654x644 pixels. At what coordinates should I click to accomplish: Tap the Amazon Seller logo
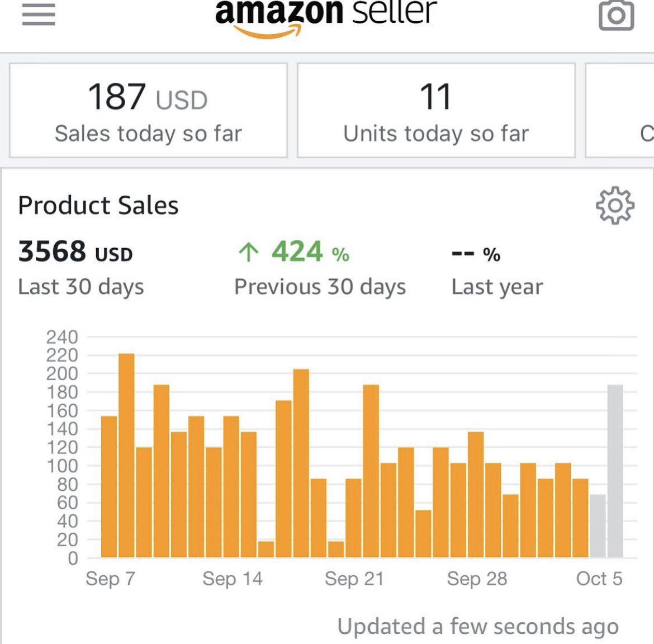pos(325,16)
